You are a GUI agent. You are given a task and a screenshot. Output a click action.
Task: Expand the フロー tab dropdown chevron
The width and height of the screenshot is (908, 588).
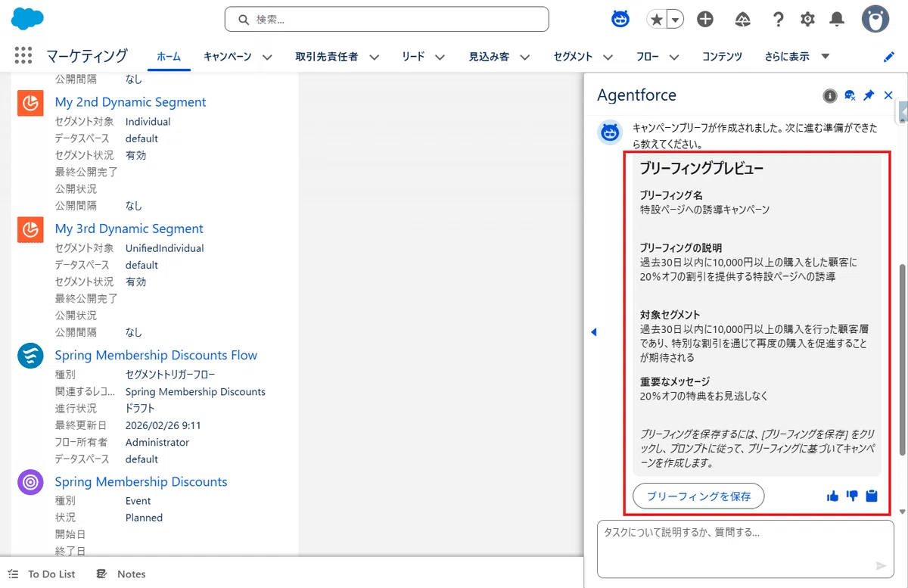[x=674, y=57]
